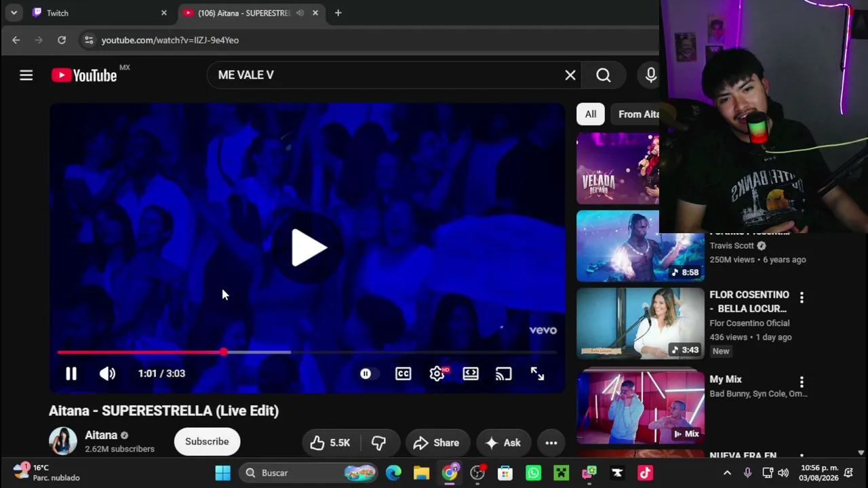The height and width of the screenshot is (488, 868).
Task: Reload the YouTube page
Action: [62, 40]
